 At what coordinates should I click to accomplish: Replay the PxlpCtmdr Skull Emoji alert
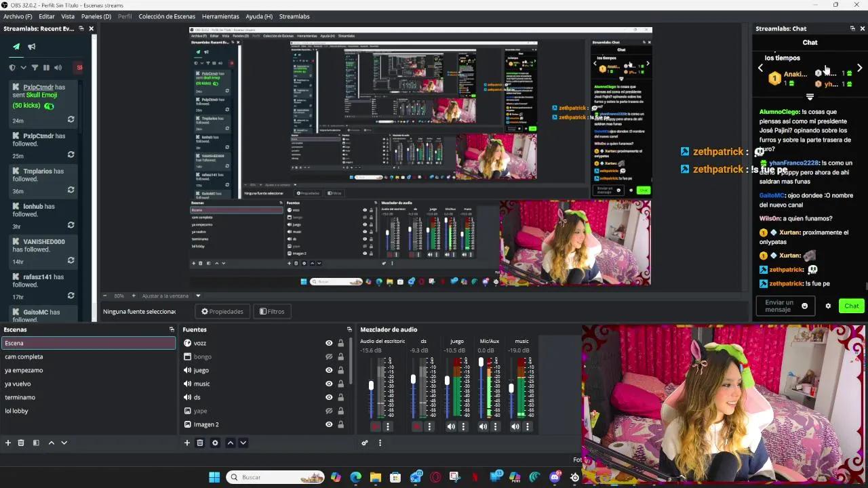coord(71,120)
